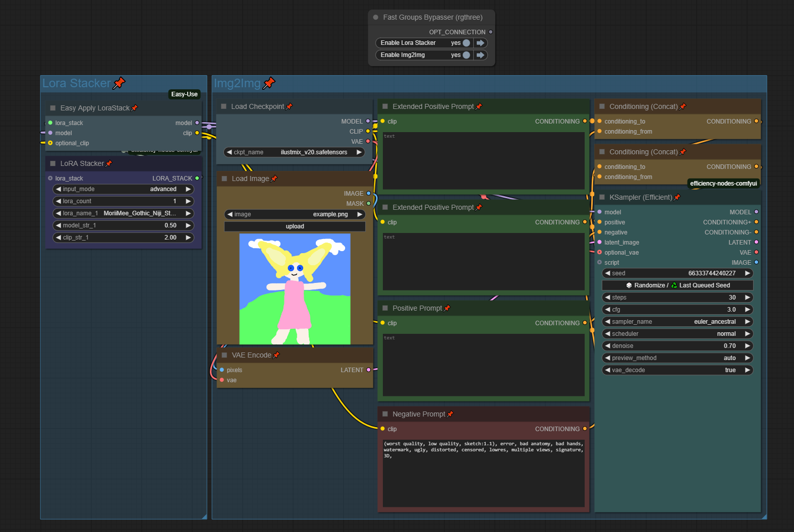Image resolution: width=794 pixels, height=532 pixels.
Task: Click the pin icon on Lora Stacker group
Action: pos(119,83)
